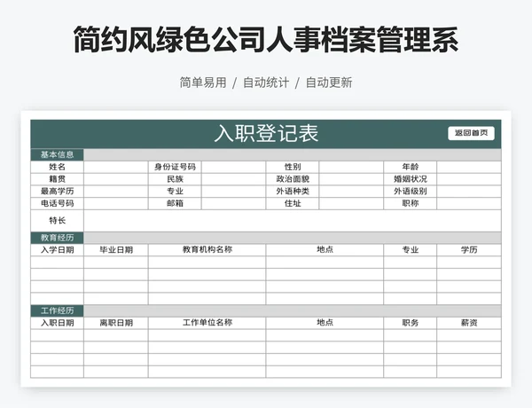The height and width of the screenshot is (408, 532).
Task: Click the wide 特长 input area
Action: point(293,220)
